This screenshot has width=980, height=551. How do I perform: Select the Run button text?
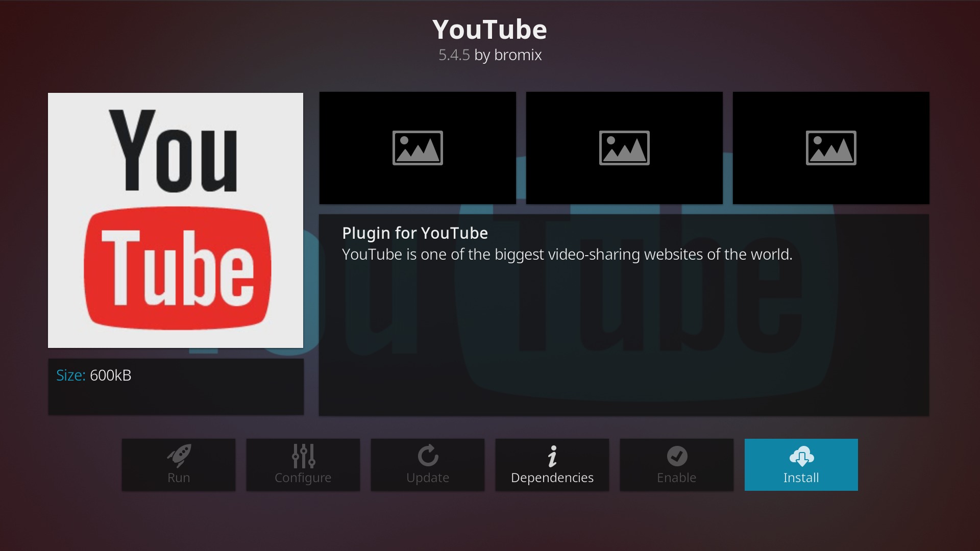click(x=179, y=478)
